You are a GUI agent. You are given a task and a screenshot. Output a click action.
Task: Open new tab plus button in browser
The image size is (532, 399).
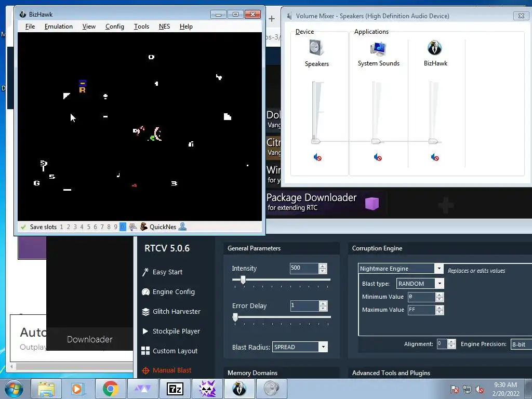tap(271, 19)
